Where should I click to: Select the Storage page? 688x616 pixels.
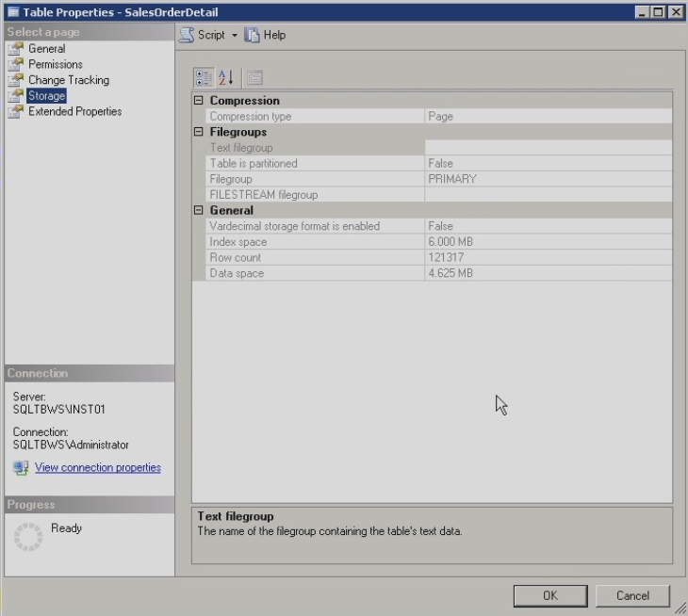point(46,95)
